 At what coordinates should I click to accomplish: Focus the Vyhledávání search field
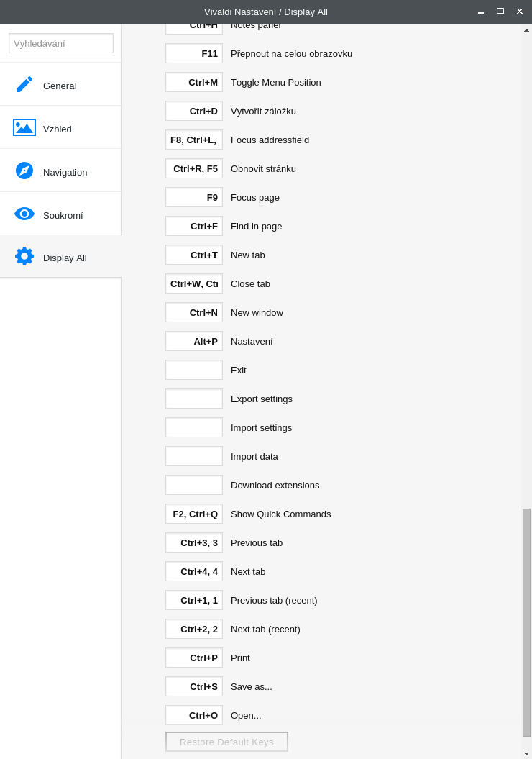point(61,43)
